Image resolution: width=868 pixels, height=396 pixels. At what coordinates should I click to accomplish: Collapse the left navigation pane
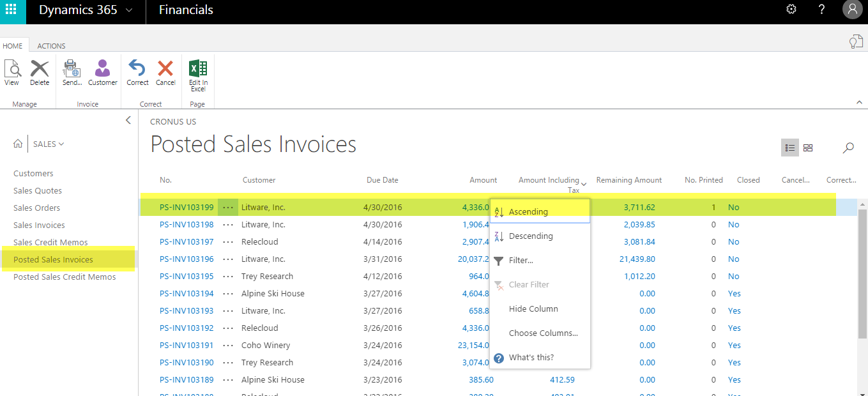point(128,120)
